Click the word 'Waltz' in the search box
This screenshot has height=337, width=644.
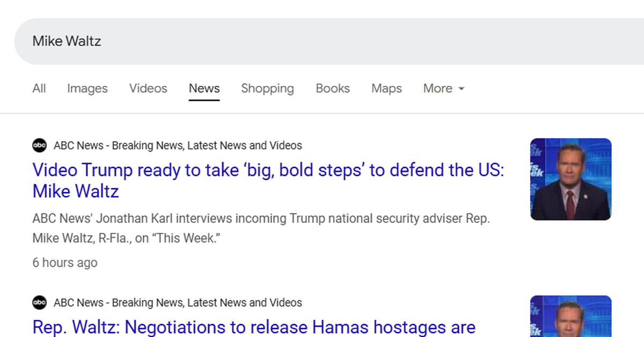pyautogui.click(x=84, y=41)
